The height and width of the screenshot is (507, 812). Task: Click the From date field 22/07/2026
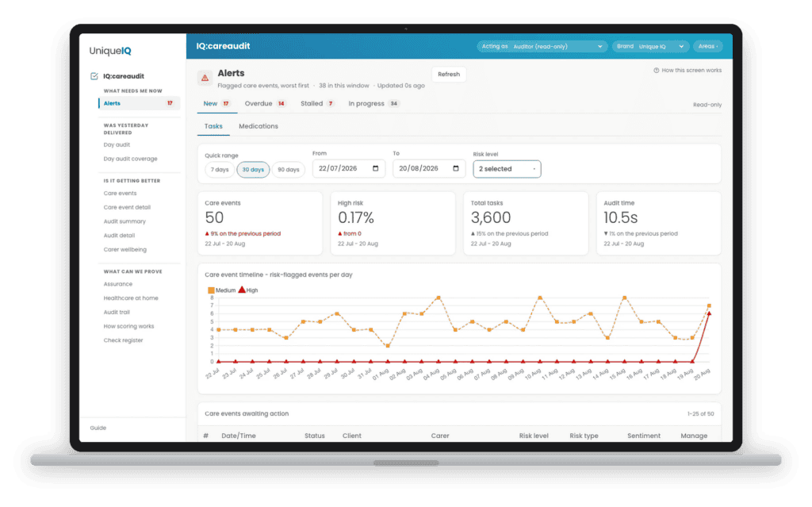349,168
